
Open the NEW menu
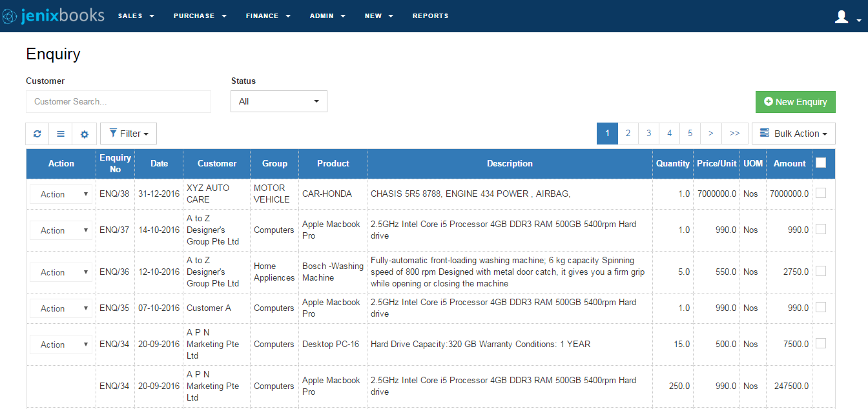click(379, 16)
